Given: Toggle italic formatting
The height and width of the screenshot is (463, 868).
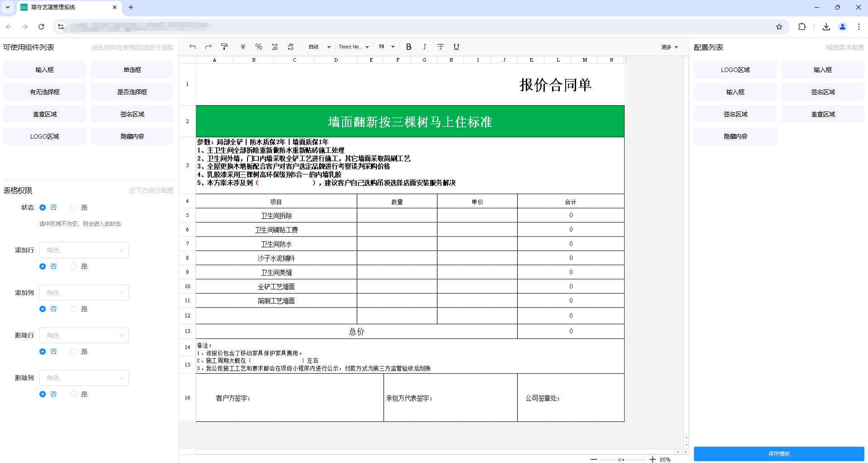Looking at the screenshot, I should 425,47.
